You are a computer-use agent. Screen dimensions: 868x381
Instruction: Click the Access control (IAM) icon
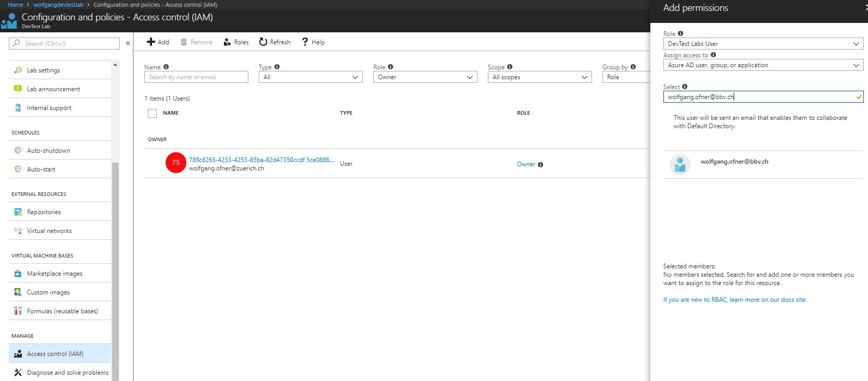(18, 353)
